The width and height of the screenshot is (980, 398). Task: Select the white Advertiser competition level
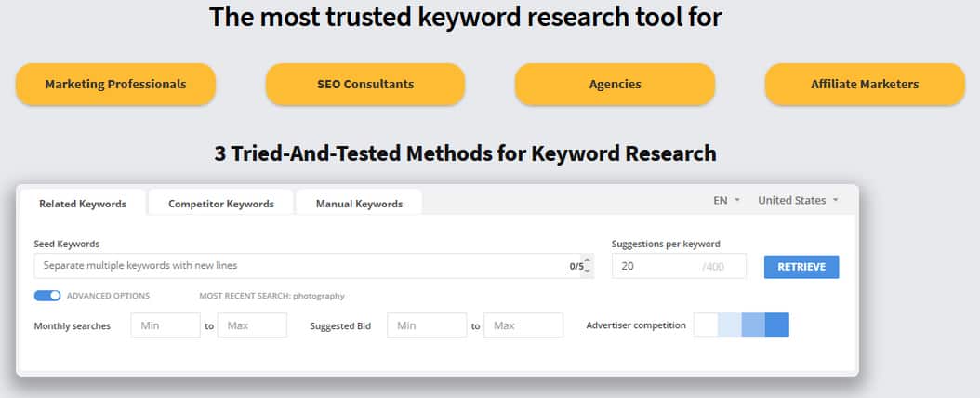(x=706, y=325)
